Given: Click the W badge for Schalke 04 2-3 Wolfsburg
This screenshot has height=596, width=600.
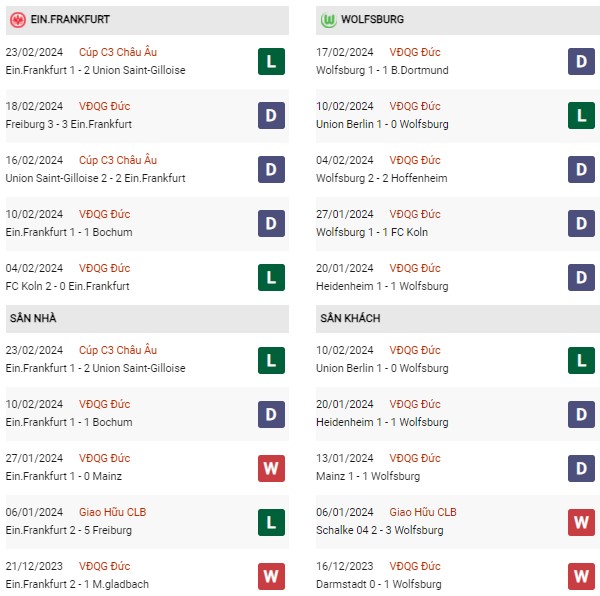Looking at the screenshot, I should pyautogui.click(x=581, y=522).
